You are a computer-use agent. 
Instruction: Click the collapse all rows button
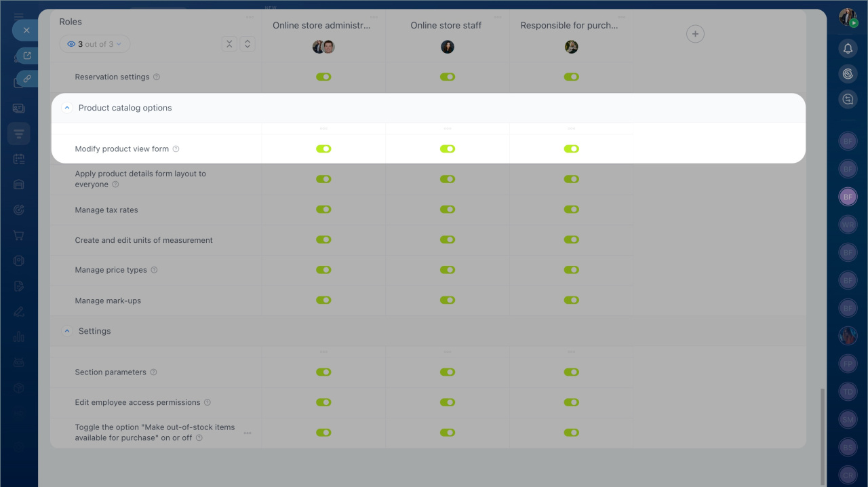tap(230, 44)
